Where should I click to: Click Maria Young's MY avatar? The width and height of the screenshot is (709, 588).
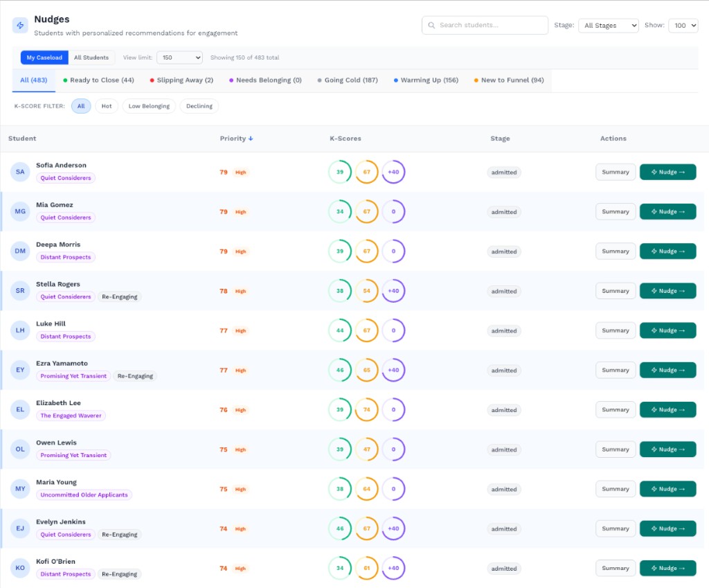click(20, 489)
